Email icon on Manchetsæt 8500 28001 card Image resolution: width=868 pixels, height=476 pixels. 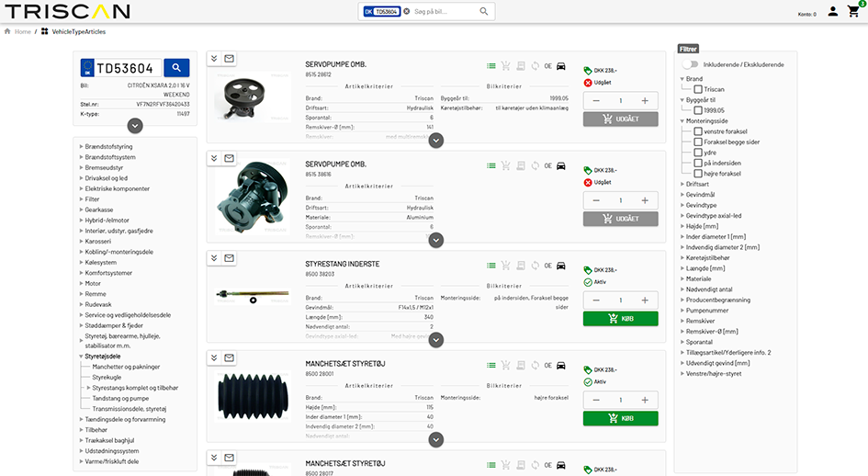230,357
